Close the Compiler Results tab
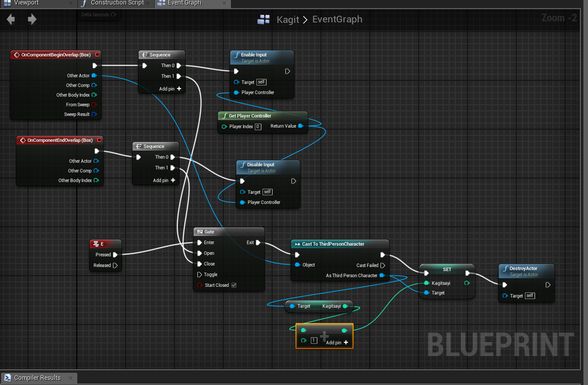Viewport: 588px width, 385px height. pyautogui.click(x=71, y=377)
